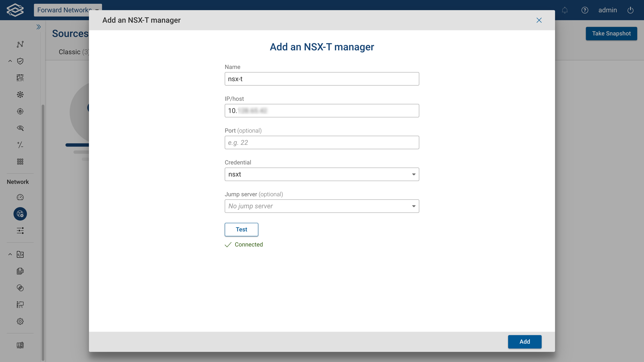Open the apps grid icon
The width and height of the screenshot is (644, 362).
(20, 162)
